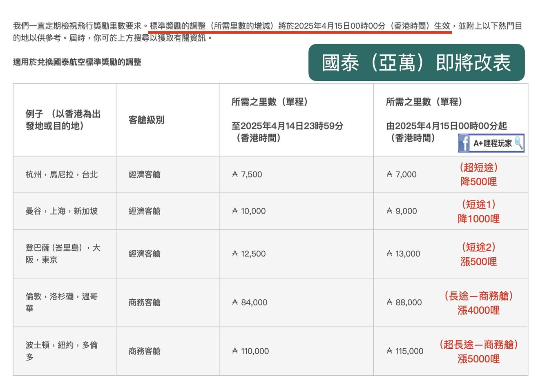Click the red 短途2 漲500哩 annotation
The image size is (547, 392).
point(478,254)
